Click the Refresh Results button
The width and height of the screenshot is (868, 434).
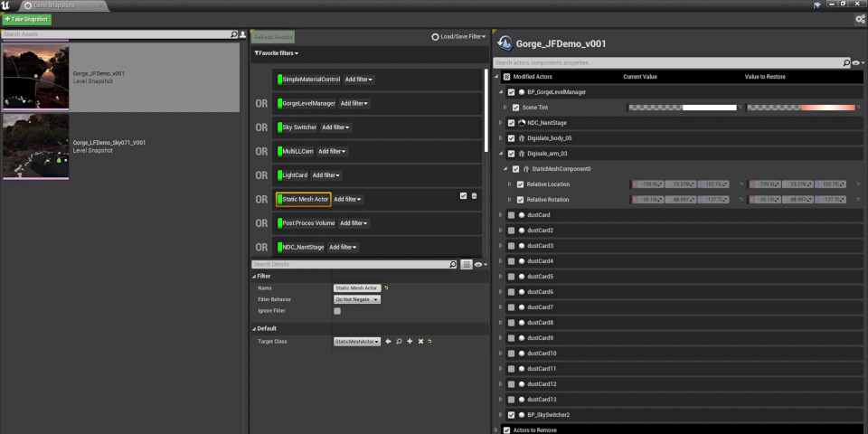pos(272,37)
